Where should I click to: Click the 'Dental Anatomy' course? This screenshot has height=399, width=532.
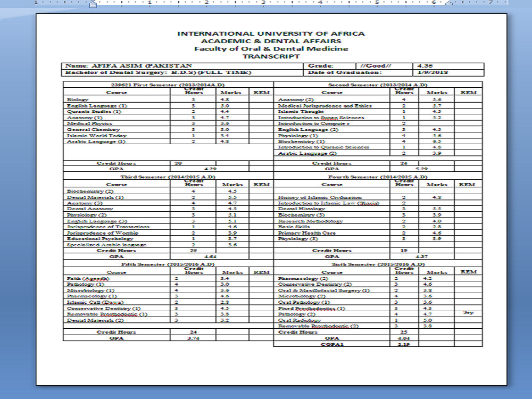coord(90,209)
